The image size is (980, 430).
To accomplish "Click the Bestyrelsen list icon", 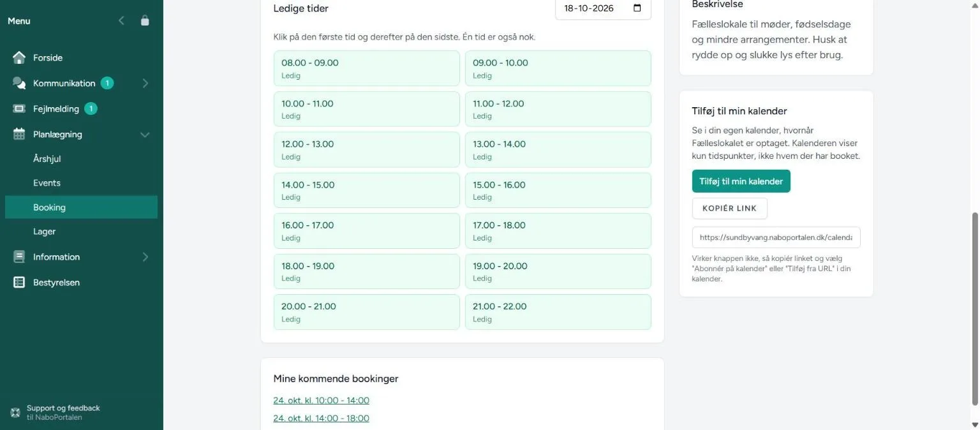I will pos(19,282).
